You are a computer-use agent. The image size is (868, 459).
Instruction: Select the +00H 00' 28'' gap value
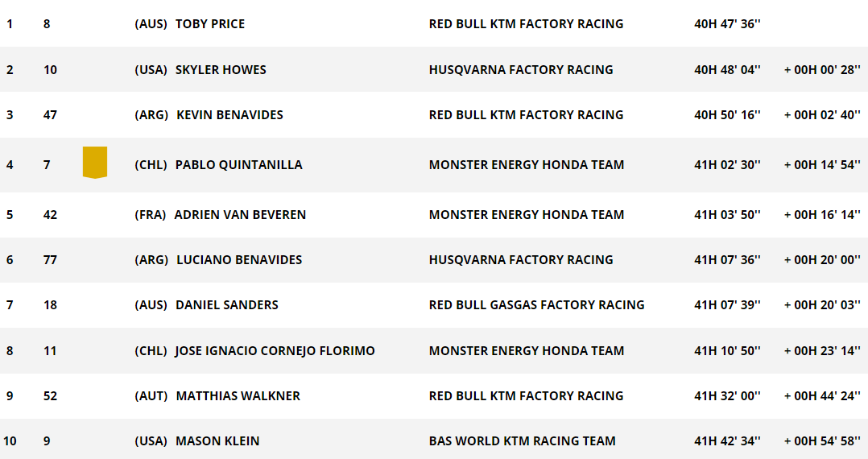(x=822, y=70)
